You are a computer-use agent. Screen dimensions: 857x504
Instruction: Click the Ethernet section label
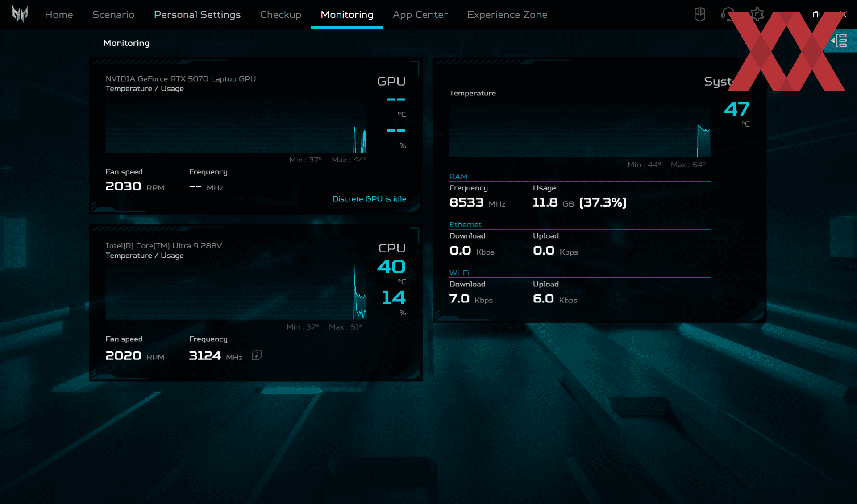465,224
